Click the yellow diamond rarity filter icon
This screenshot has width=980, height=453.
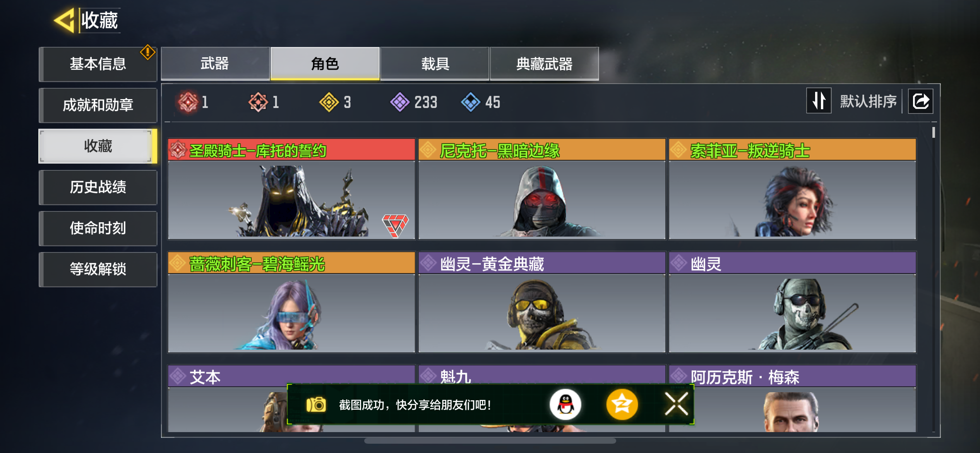pyautogui.click(x=329, y=102)
